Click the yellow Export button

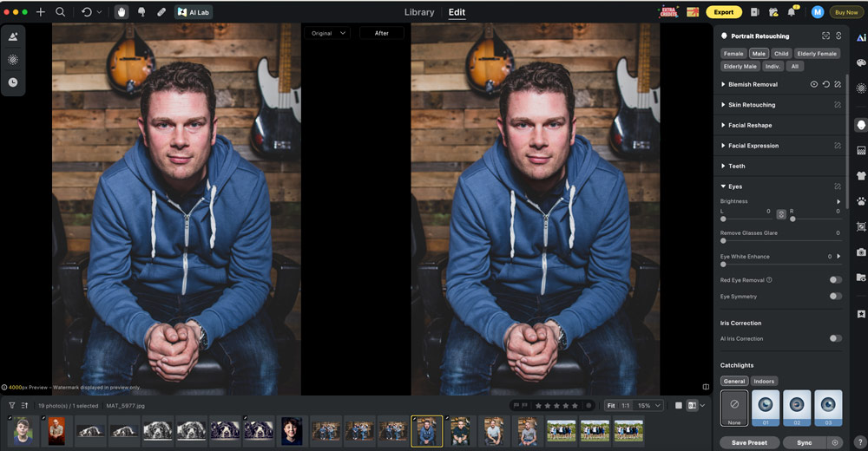(724, 12)
